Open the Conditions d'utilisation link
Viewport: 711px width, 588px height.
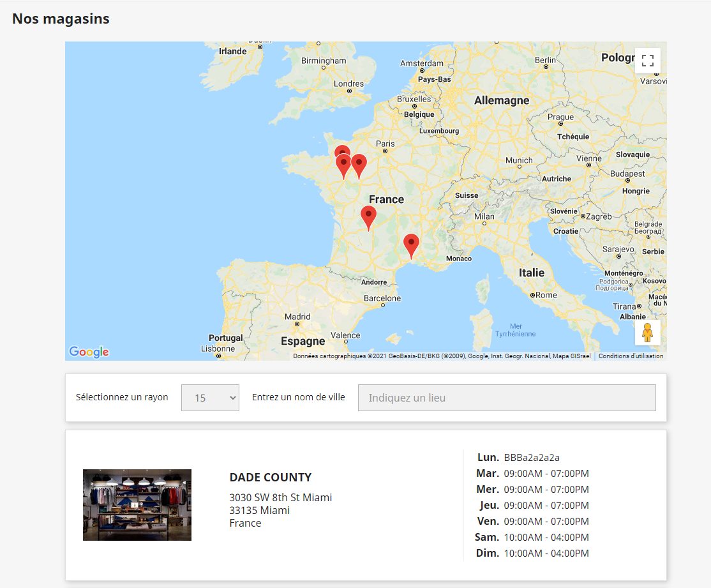coord(631,356)
